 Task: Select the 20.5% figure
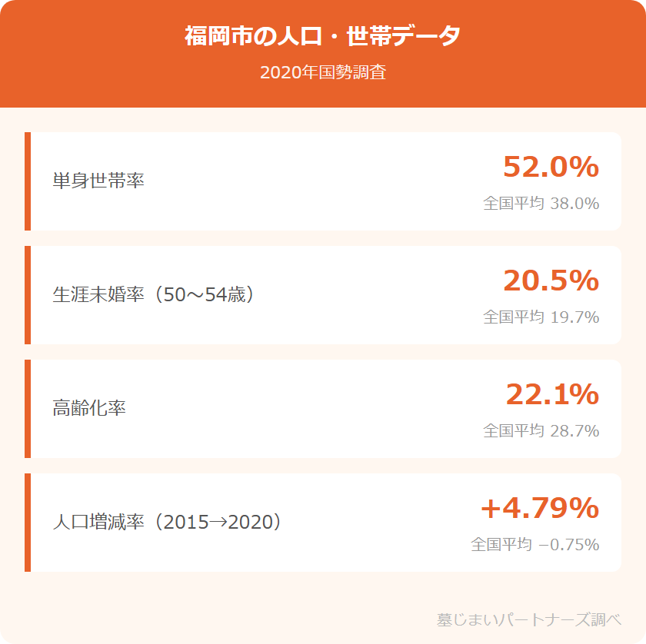(551, 281)
